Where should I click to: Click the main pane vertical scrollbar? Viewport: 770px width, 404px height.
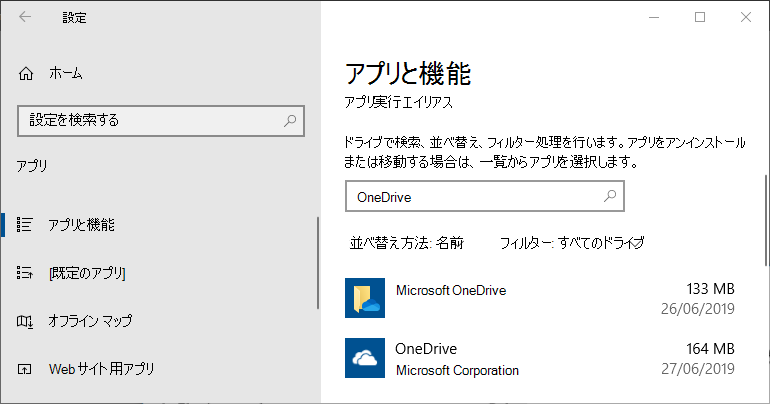(x=766, y=221)
